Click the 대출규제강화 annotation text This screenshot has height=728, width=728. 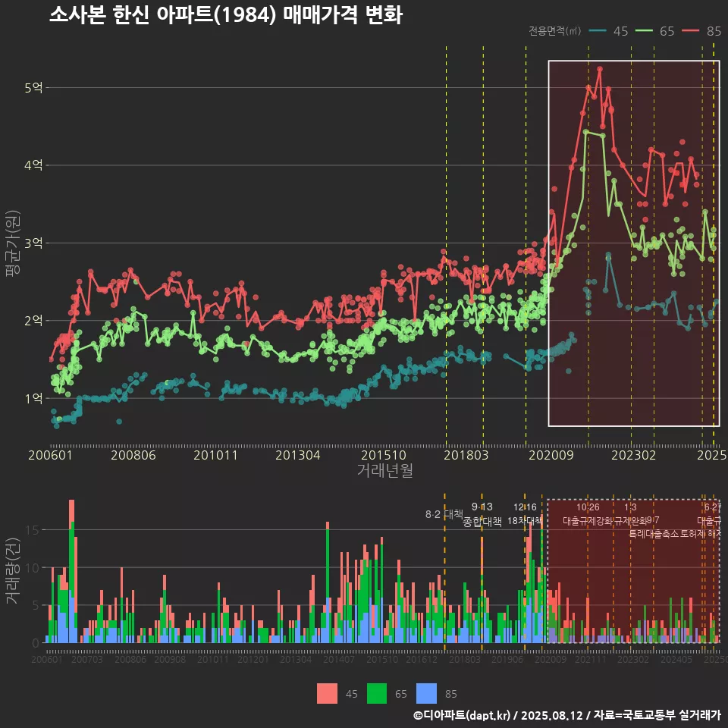pyautogui.click(x=588, y=521)
